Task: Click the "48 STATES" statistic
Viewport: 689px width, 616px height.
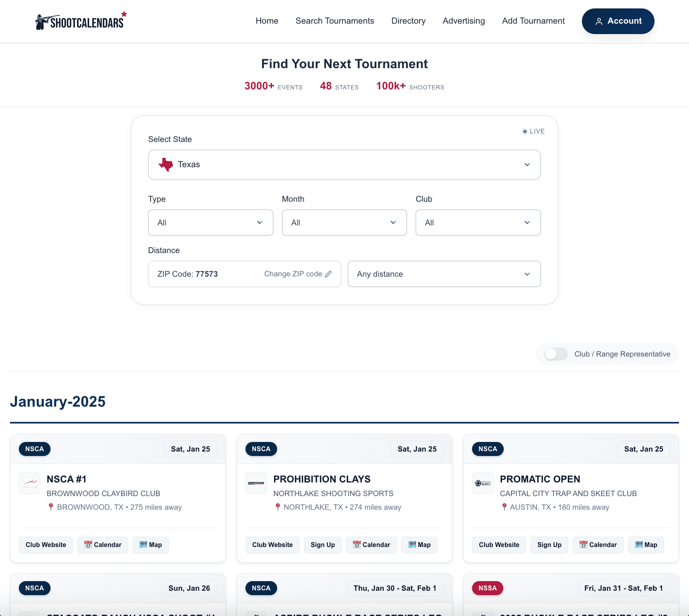Action: pyautogui.click(x=339, y=86)
